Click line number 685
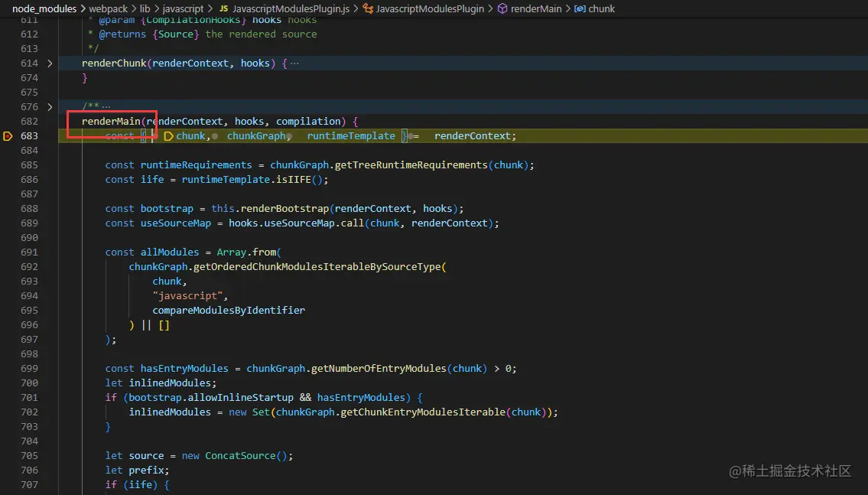 (29, 165)
